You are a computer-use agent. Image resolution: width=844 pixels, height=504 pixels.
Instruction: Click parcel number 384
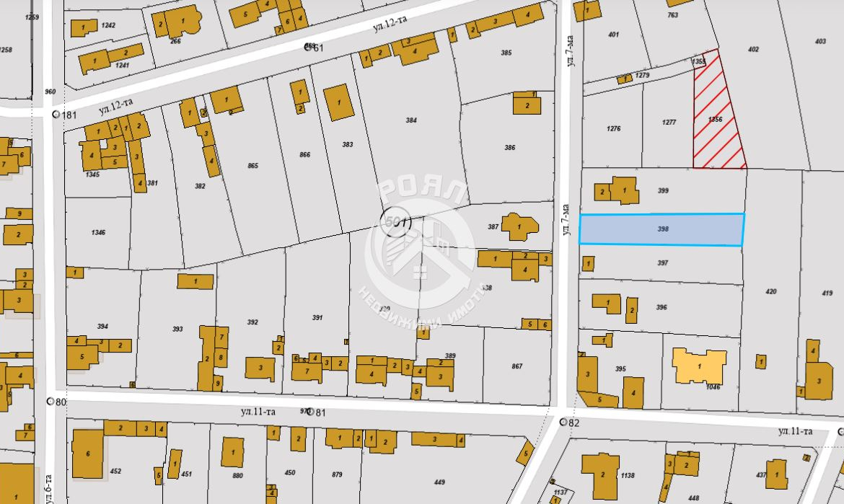tap(411, 120)
